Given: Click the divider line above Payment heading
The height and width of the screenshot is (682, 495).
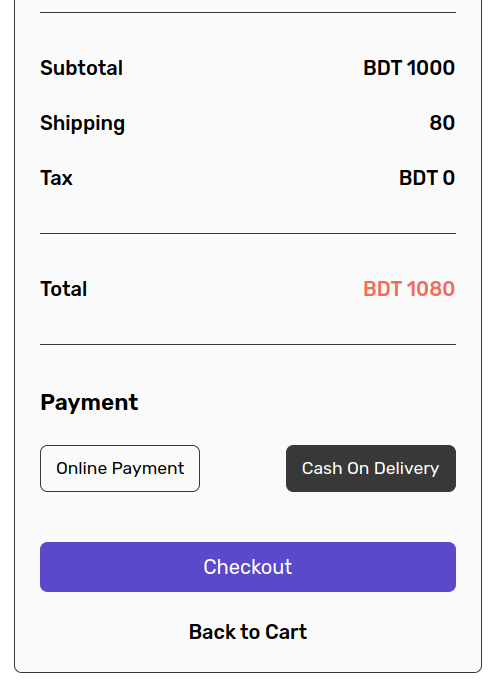Looking at the screenshot, I should click(x=248, y=344).
